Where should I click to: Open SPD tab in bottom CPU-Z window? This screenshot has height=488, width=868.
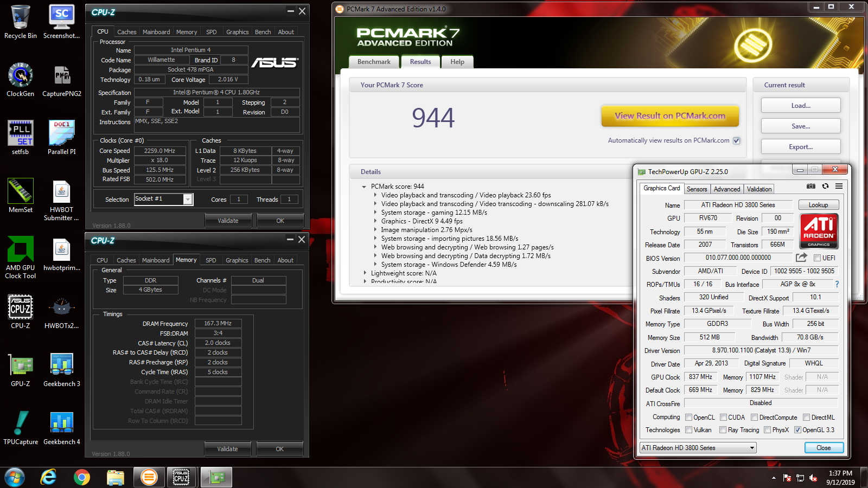(211, 260)
